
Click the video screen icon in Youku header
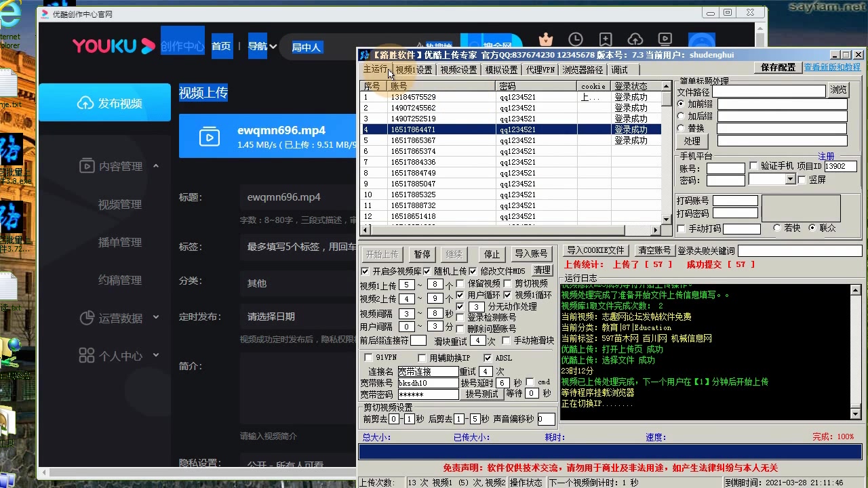pyautogui.click(x=665, y=40)
